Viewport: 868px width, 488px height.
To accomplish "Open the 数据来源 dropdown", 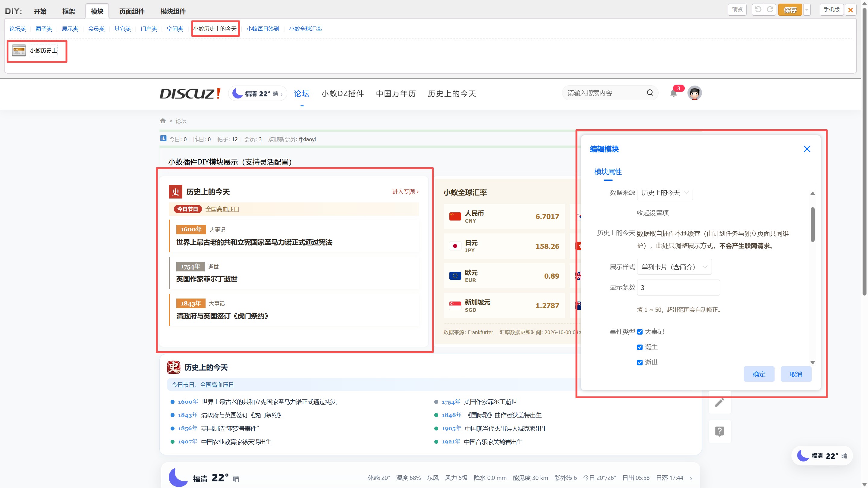I will (x=665, y=193).
